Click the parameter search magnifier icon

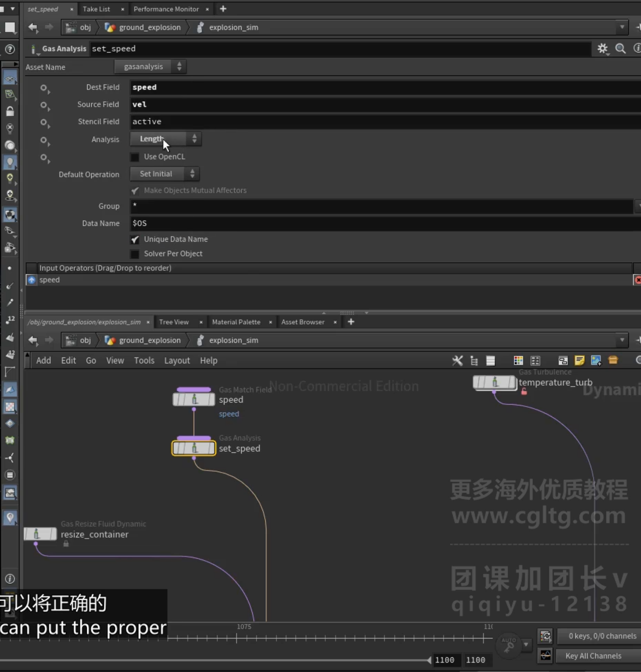coord(620,49)
